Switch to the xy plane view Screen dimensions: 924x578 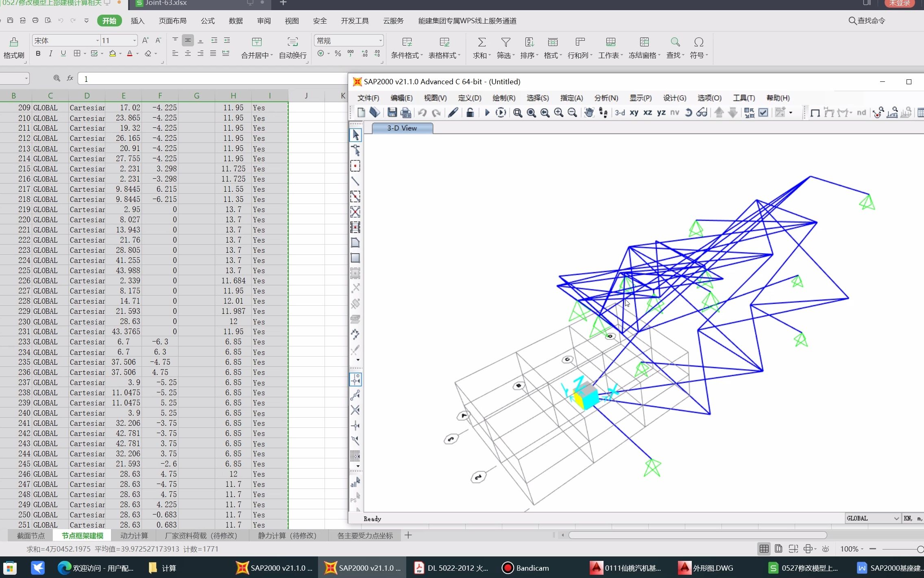(634, 113)
